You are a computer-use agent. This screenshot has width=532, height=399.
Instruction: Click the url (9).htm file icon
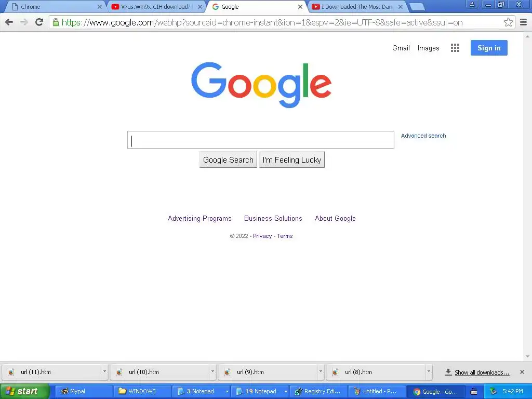pos(227,372)
